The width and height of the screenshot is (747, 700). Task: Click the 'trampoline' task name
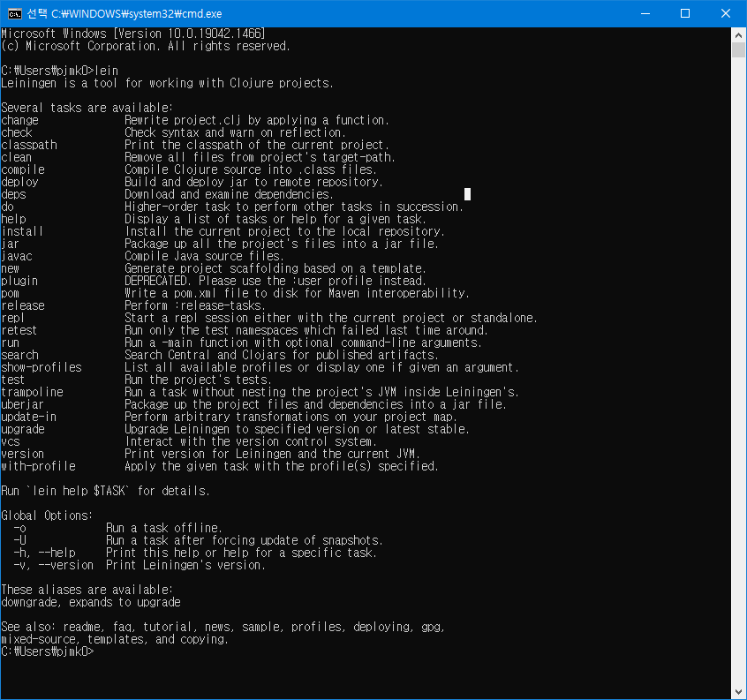coord(32,393)
